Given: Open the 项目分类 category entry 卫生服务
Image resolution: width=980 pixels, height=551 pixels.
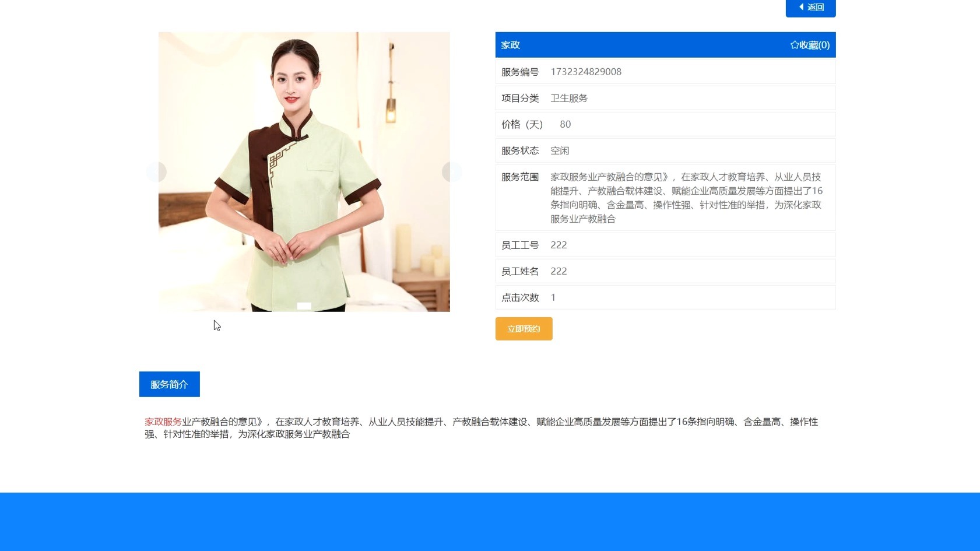Looking at the screenshot, I should (568, 98).
